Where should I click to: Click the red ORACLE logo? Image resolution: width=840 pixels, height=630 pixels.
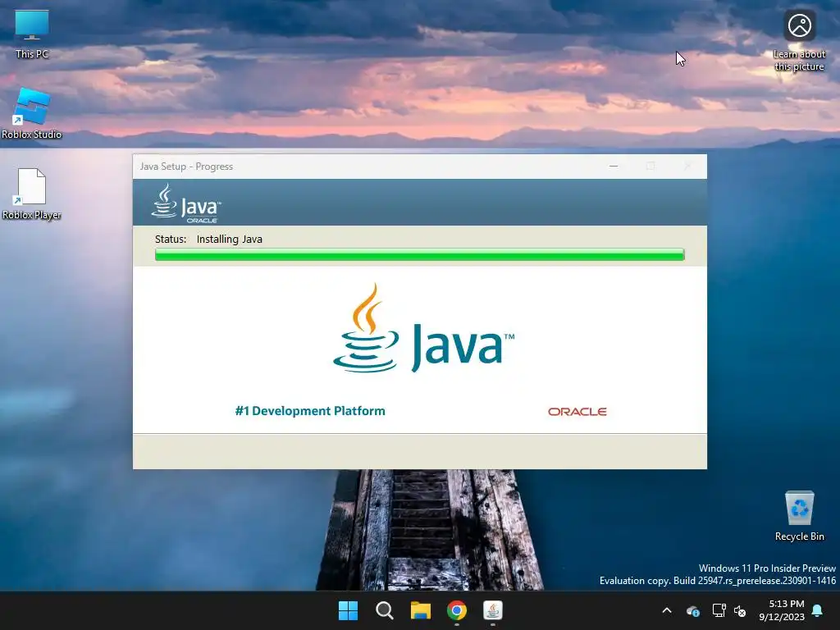pos(577,412)
